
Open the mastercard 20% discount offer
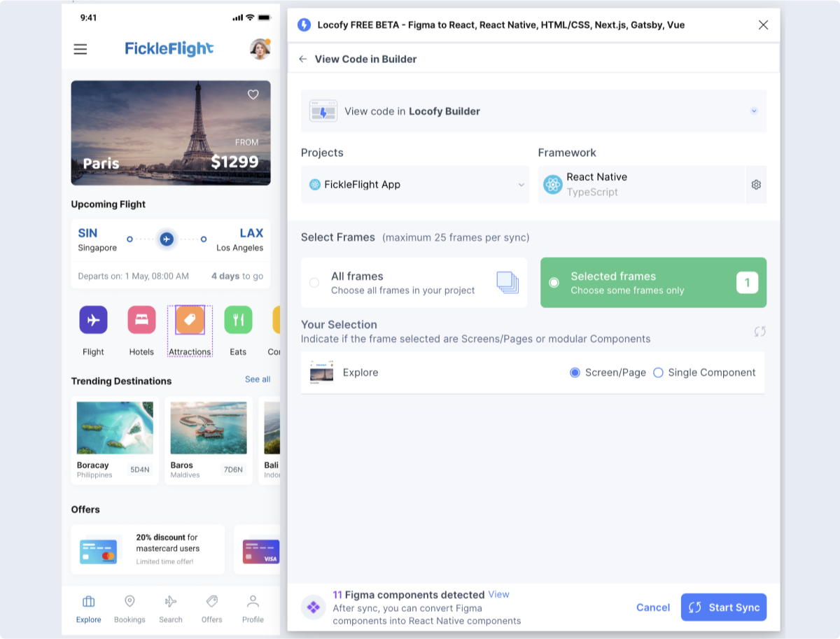point(148,549)
